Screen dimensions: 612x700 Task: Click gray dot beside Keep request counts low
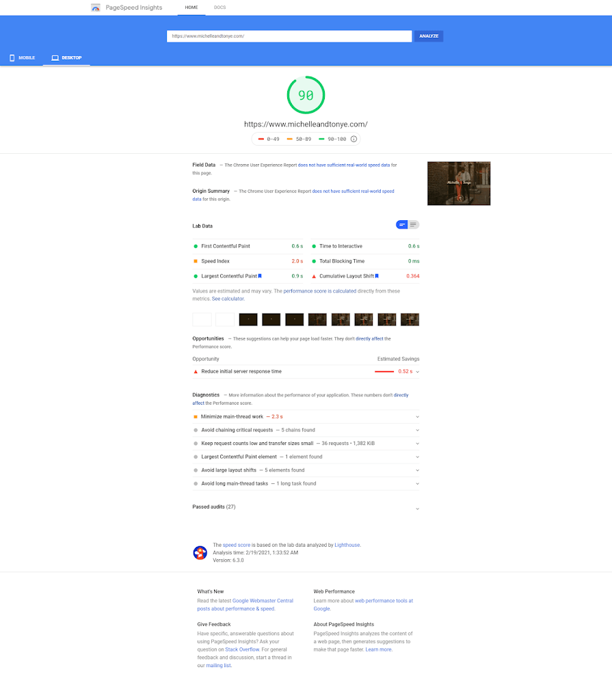click(x=195, y=444)
